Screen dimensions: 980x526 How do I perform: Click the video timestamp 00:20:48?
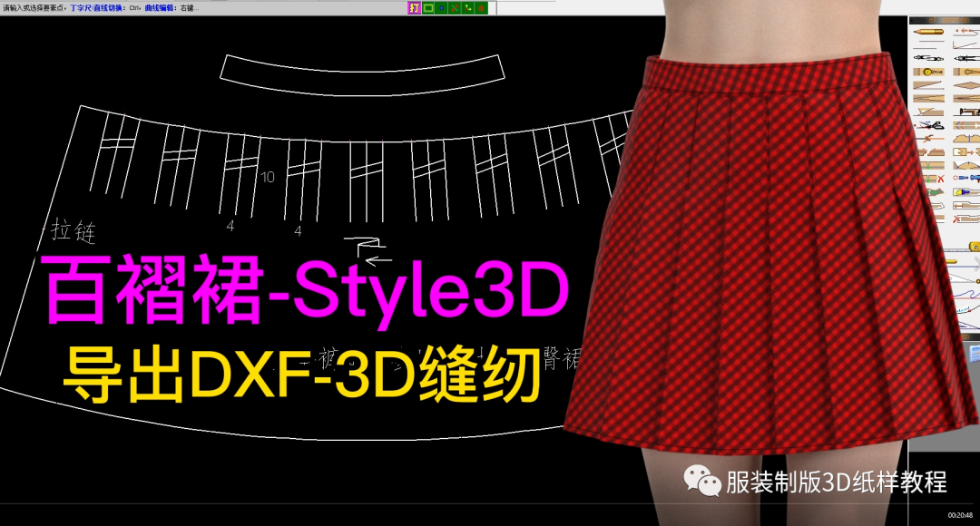coord(961,515)
